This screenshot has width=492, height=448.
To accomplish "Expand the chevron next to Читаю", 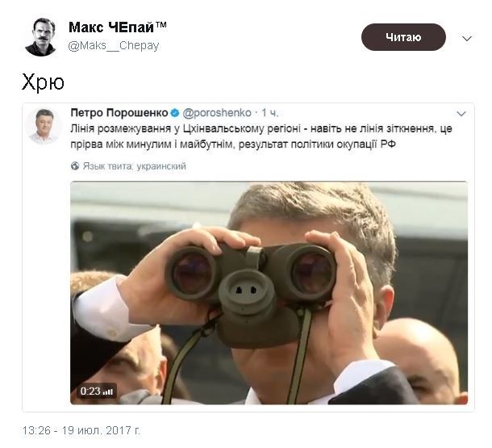I will click(466, 38).
